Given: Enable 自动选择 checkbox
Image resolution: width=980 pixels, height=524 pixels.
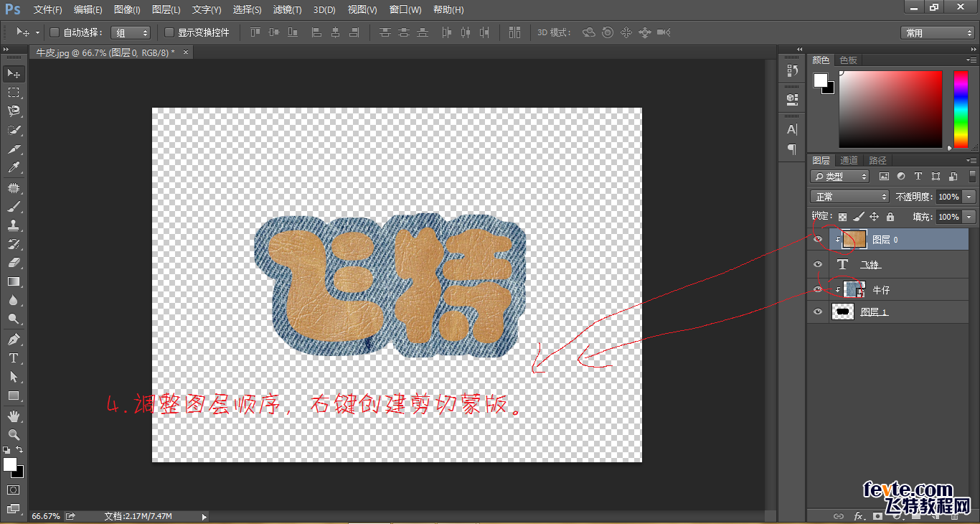Looking at the screenshot, I should (55, 32).
